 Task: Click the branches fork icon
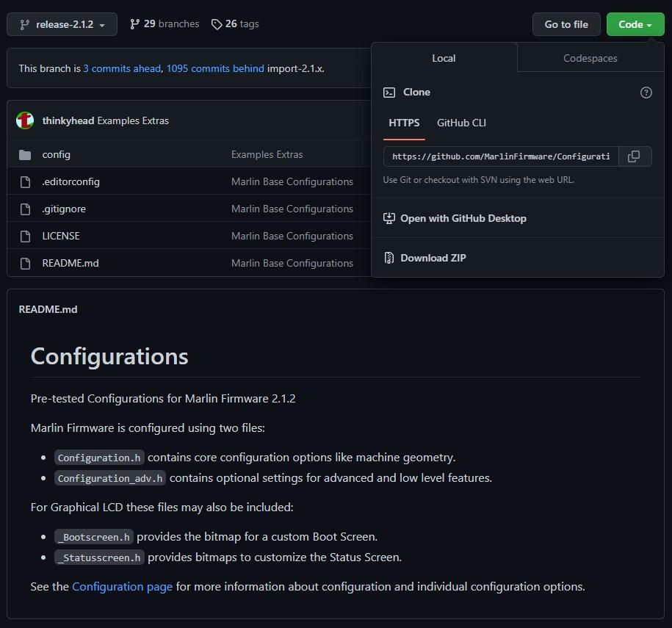tap(134, 24)
